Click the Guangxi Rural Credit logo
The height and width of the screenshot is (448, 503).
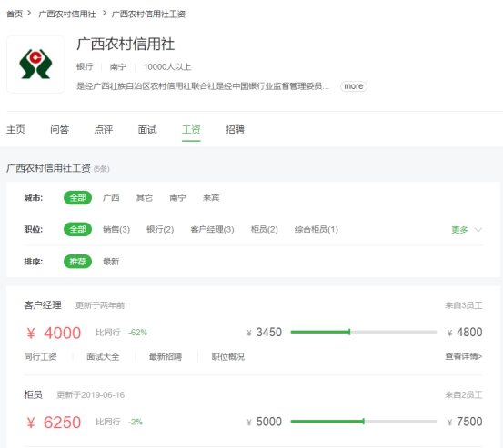coord(35,65)
